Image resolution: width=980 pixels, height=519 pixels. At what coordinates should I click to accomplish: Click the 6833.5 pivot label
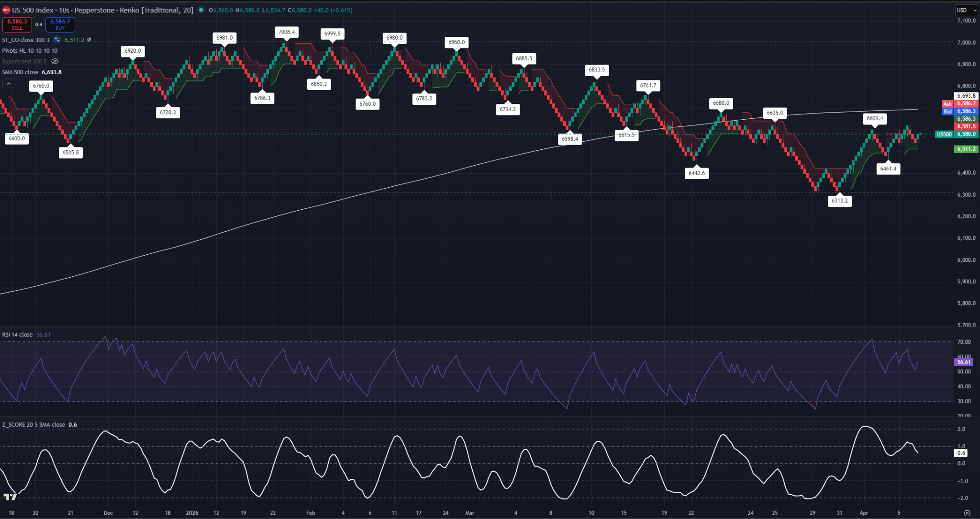pos(597,70)
